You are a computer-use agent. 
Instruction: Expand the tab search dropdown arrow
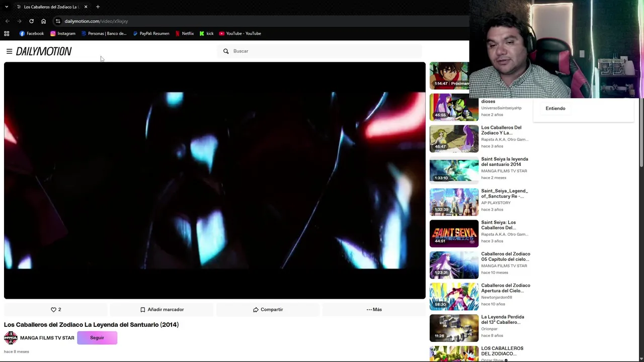tap(7, 7)
